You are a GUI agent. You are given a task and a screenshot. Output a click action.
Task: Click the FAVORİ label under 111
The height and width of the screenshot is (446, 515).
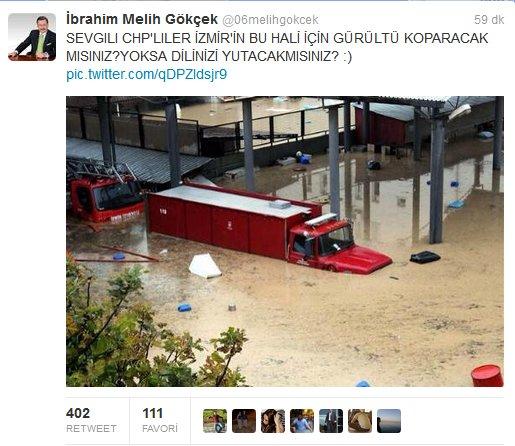pos(160,429)
